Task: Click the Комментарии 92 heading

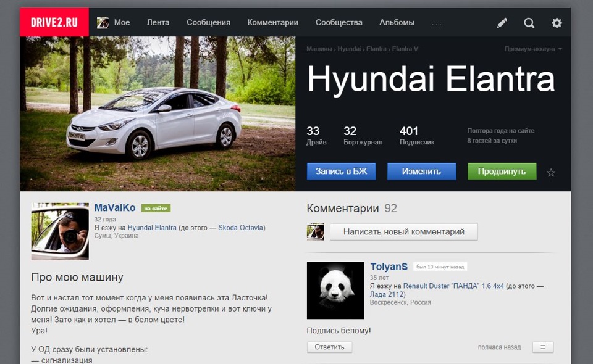Action: pos(351,209)
